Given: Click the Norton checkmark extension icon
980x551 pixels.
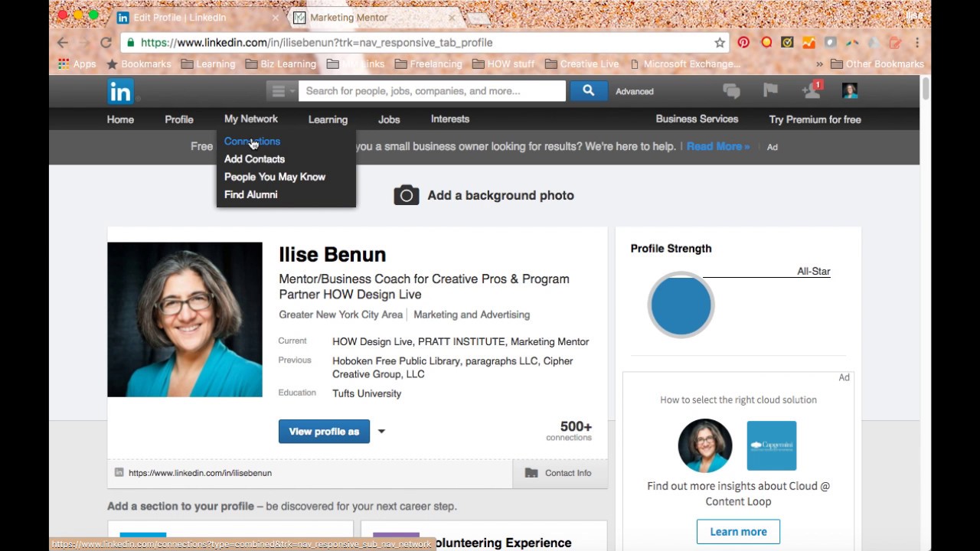Looking at the screenshot, I should (x=787, y=43).
